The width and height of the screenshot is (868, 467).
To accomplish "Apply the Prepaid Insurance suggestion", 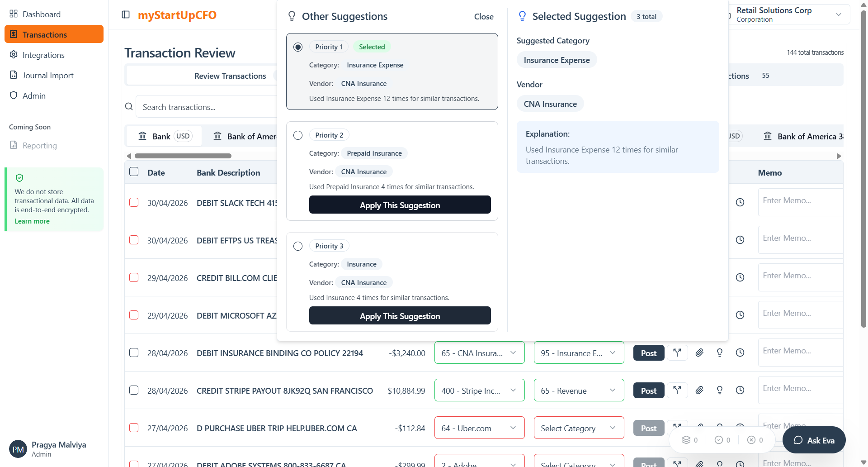I will (x=400, y=205).
